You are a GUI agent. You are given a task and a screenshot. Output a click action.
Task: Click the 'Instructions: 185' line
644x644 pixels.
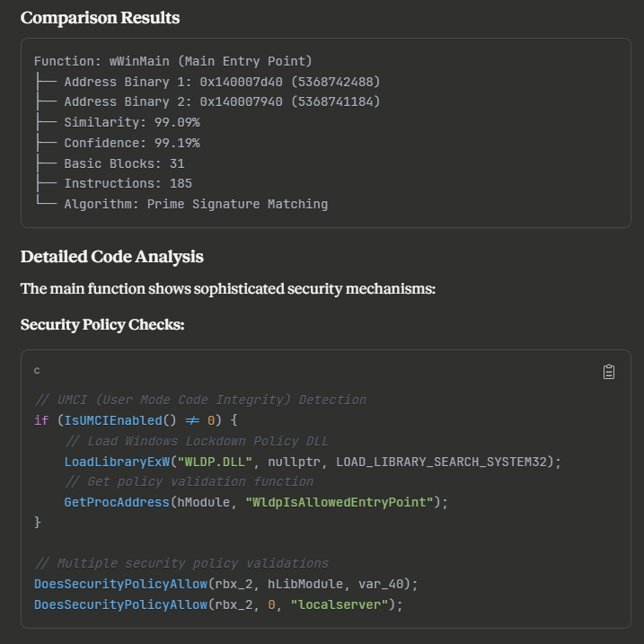pyautogui.click(x=128, y=183)
